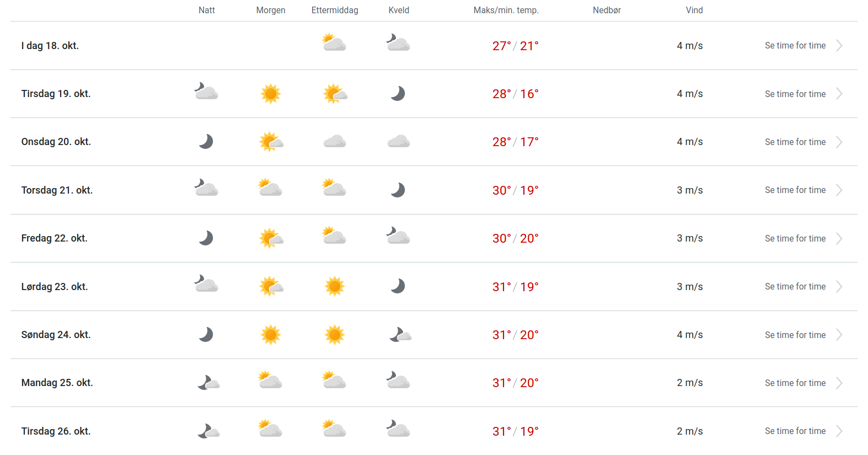Open 'Se time for time' for Mandag 25. okt.
This screenshot has width=868, height=455.
click(795, 383)
